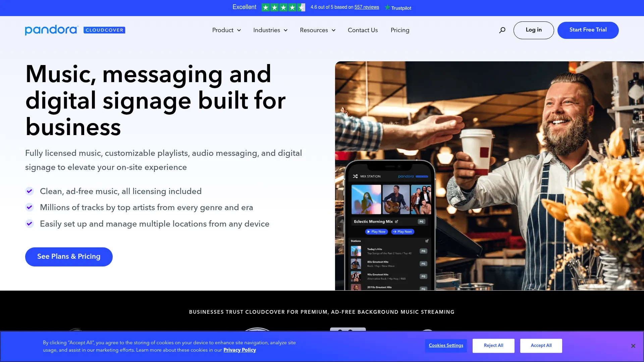
Task: Expand the Resources menu chevron
Action: pos(334,30)
